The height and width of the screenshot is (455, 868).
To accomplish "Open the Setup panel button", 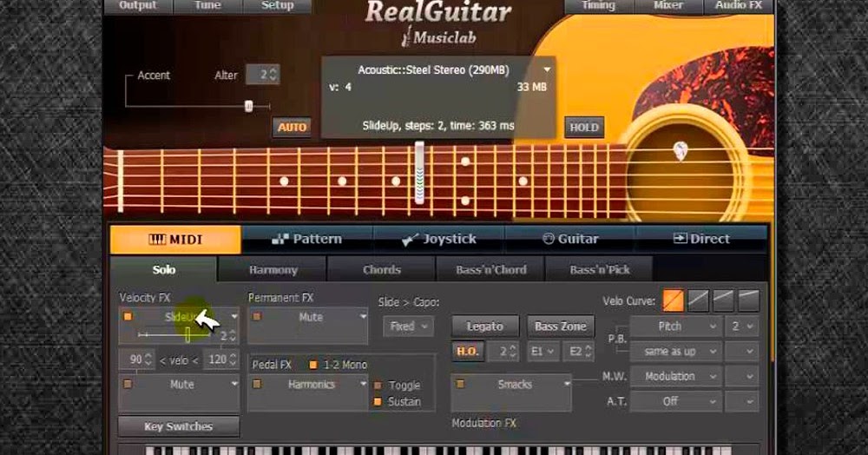I will point(278,5).
